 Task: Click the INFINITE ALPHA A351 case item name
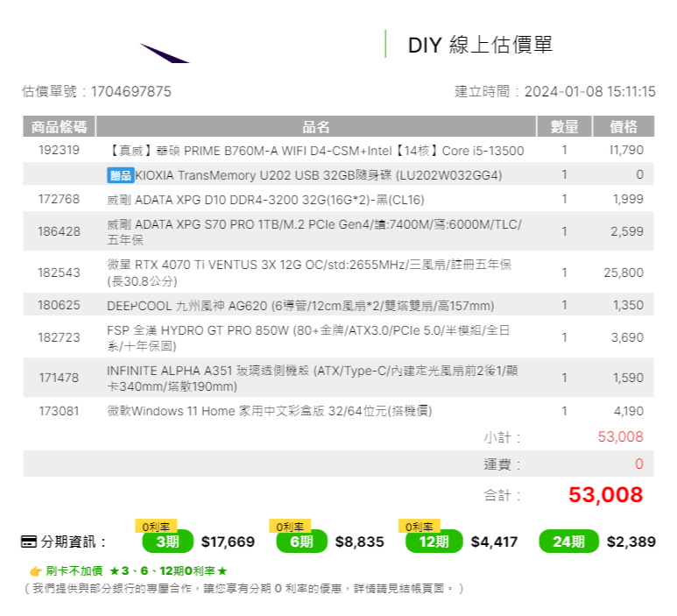313,378
